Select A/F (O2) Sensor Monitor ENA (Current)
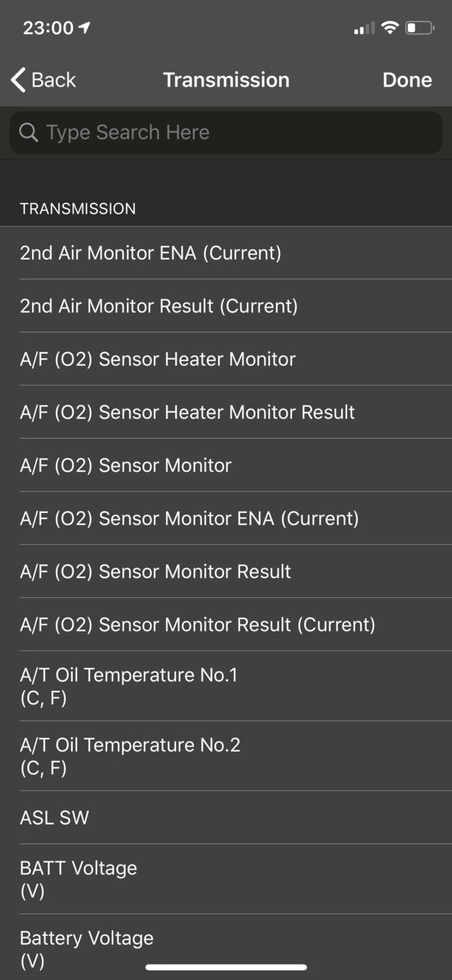452x980 pixels. 226,518
